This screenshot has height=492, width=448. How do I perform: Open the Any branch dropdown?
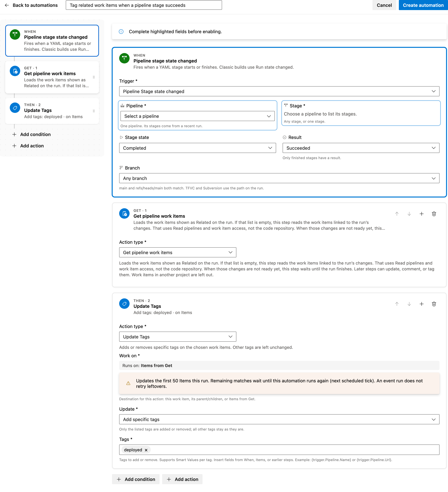click(x=279, y=178)
